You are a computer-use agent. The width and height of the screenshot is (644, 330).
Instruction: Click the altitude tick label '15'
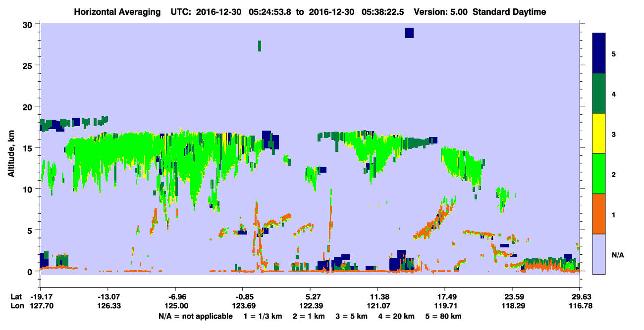[x=29, y=148]
